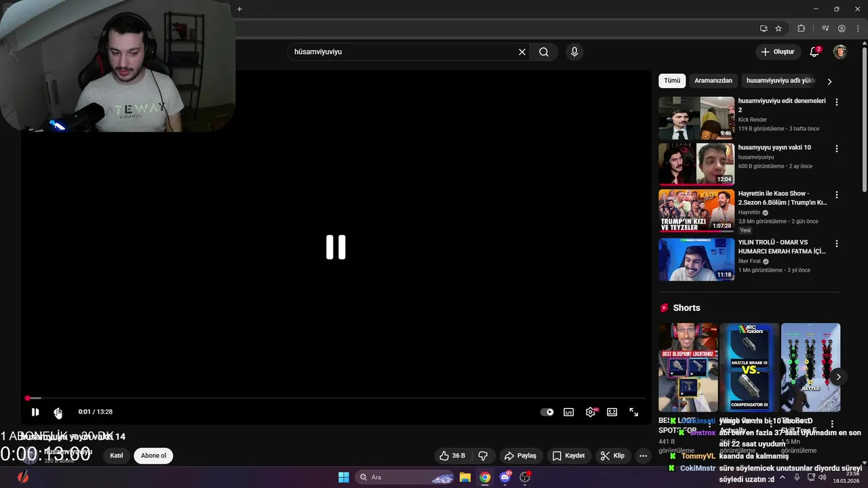Like the video with the 36 B thumbs-up
Screen dimensions: 868x488
click(x=452, y=455)
